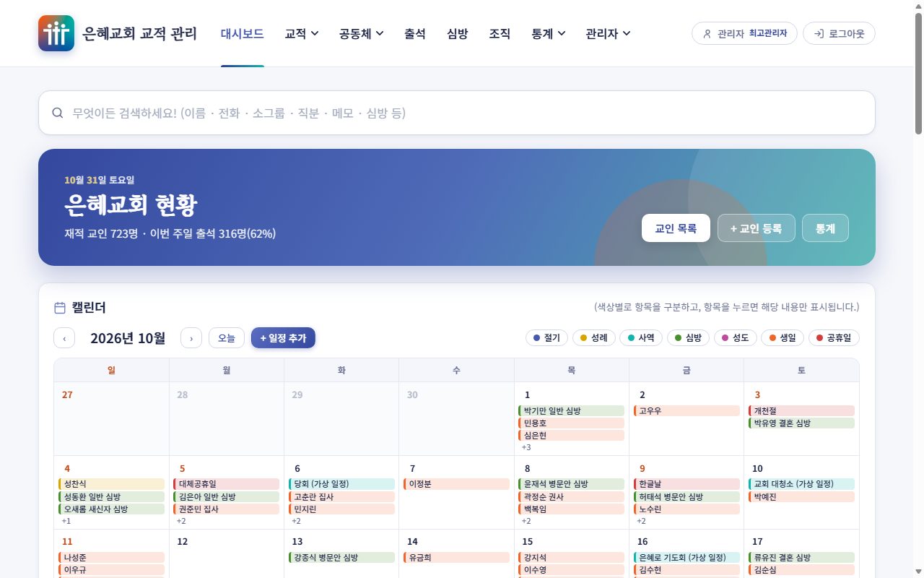Click the + 교인 등록 button
The height and width of the screenshot is (578, 924).
coord(756,228)
